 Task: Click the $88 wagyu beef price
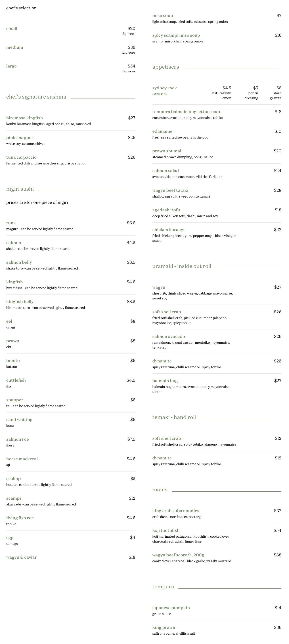[277, 555]
